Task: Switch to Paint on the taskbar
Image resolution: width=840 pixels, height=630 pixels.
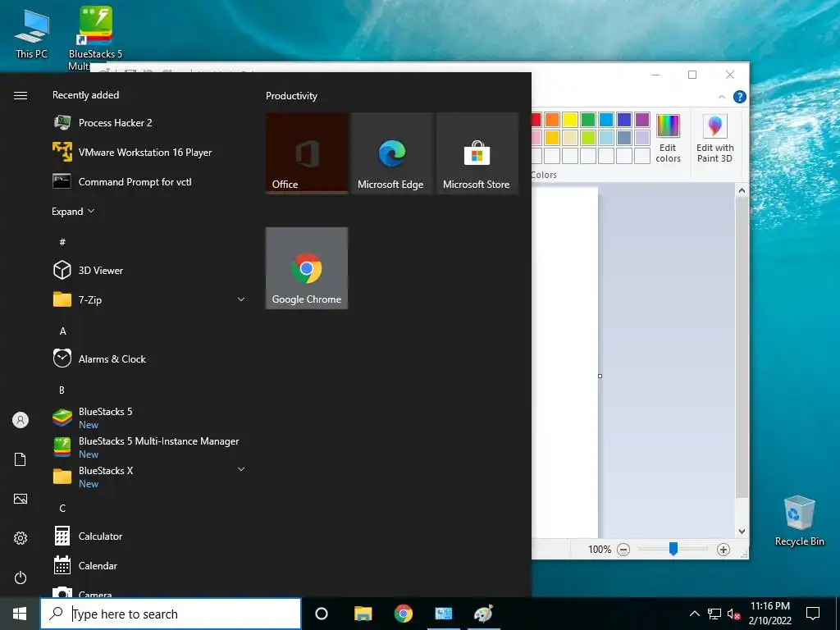Action: 484,614
